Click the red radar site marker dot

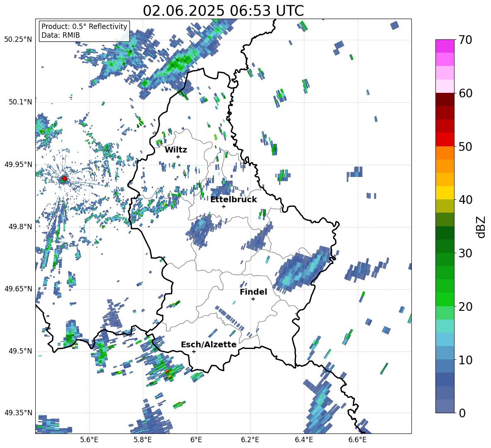(x=64, y=178)
